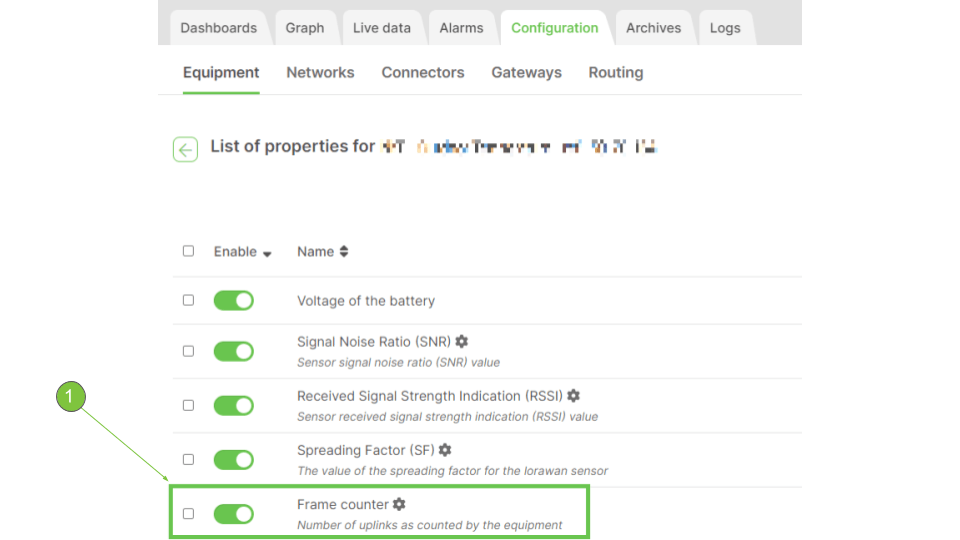
Task: Open settings gear for Received Signal Strength
Action: coord(573,396)
